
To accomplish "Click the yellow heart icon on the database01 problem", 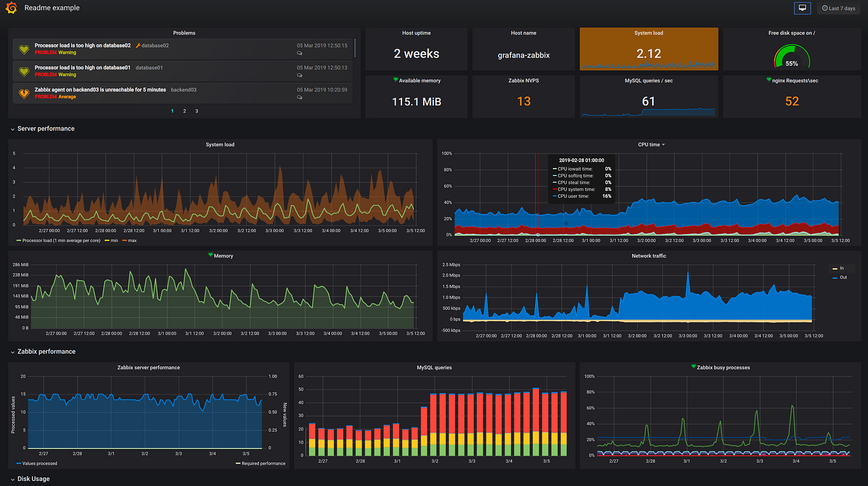I will (x=24, y=72).
